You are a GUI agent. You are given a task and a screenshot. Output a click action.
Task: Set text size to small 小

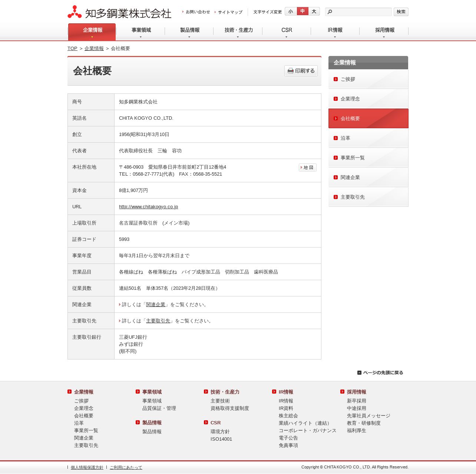[291, 11]
